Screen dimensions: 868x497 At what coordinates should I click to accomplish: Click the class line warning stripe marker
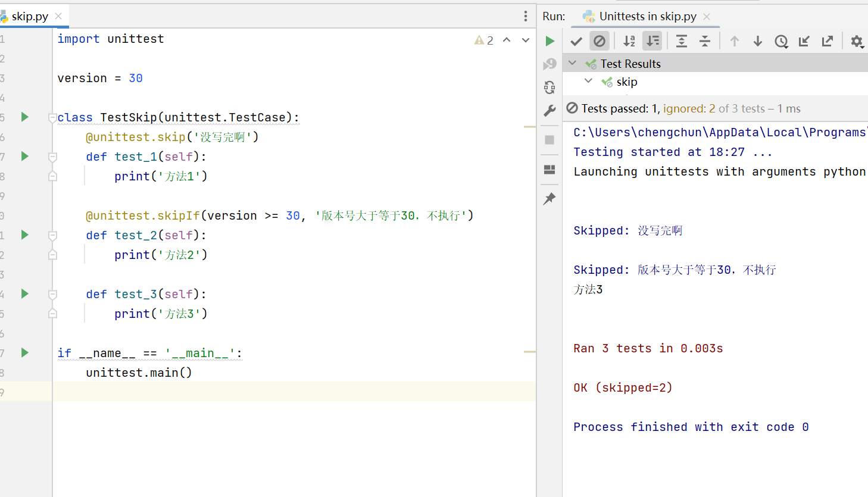pyautogui.click(x=530, y=127)
